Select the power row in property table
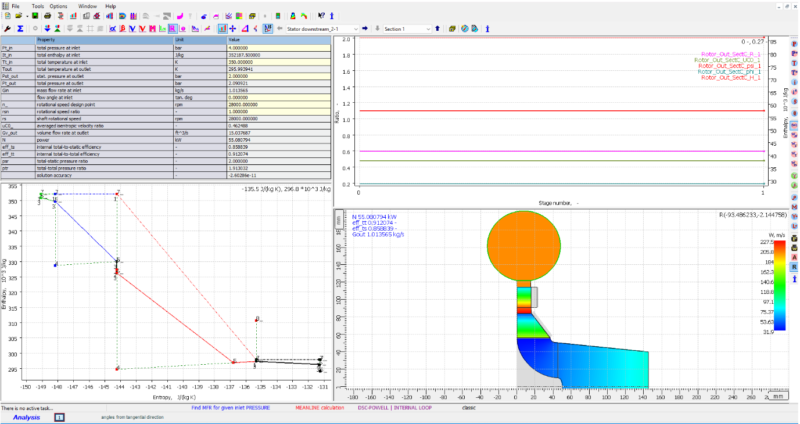Viewport: 800px width, 424px height. 166,140
